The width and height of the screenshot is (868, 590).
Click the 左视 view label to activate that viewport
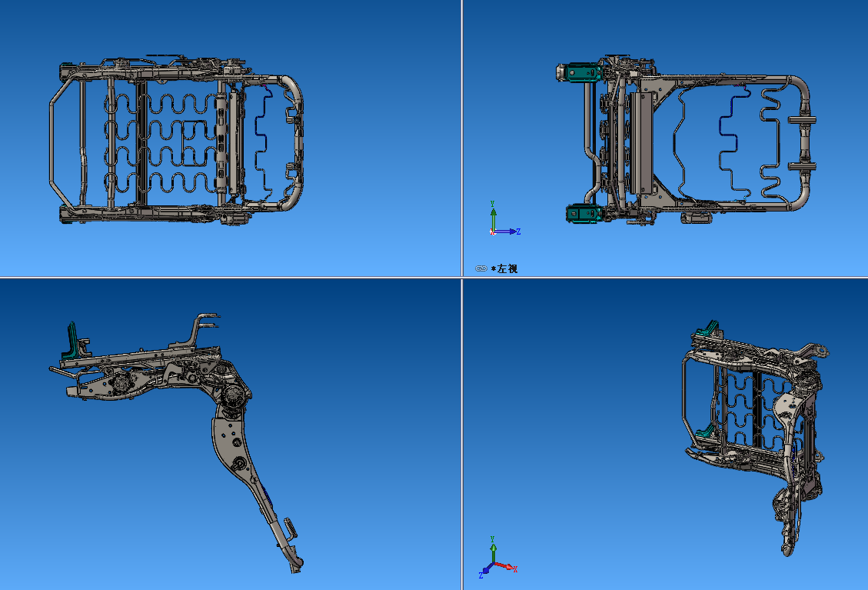[506, 269]
